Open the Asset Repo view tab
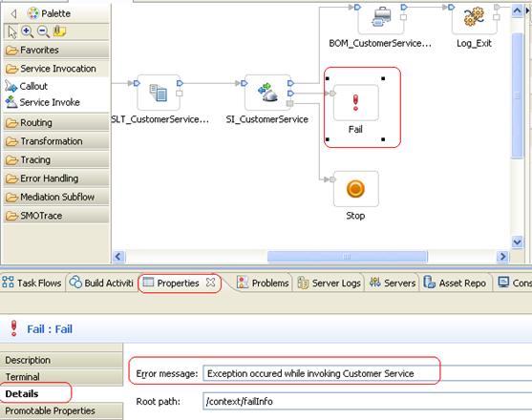Image resolution: width=532 pixels, height=420 pixels. [x=456, y=283]
